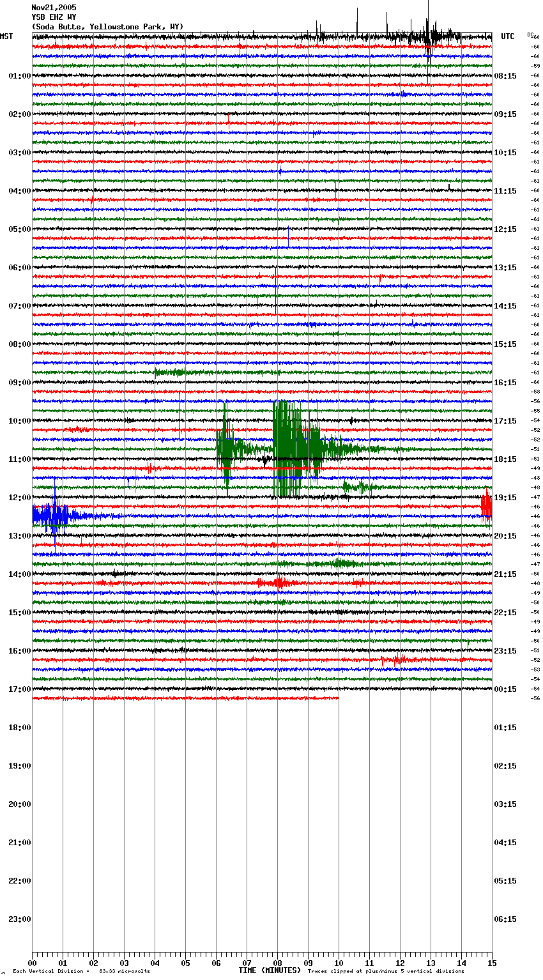This screenshot has width=543, height=980.
Task: Click the UTC time zone header
Action: coord(508,36)
